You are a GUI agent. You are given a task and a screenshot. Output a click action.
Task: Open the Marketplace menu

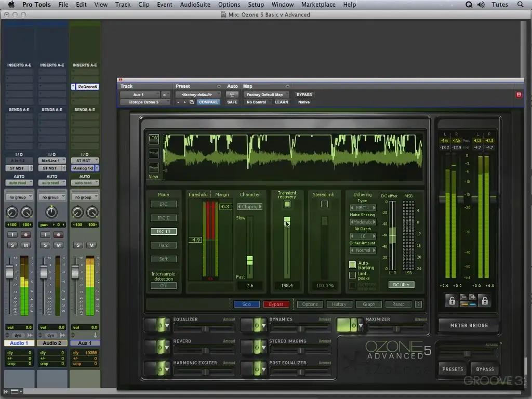[x=318, y=4]
